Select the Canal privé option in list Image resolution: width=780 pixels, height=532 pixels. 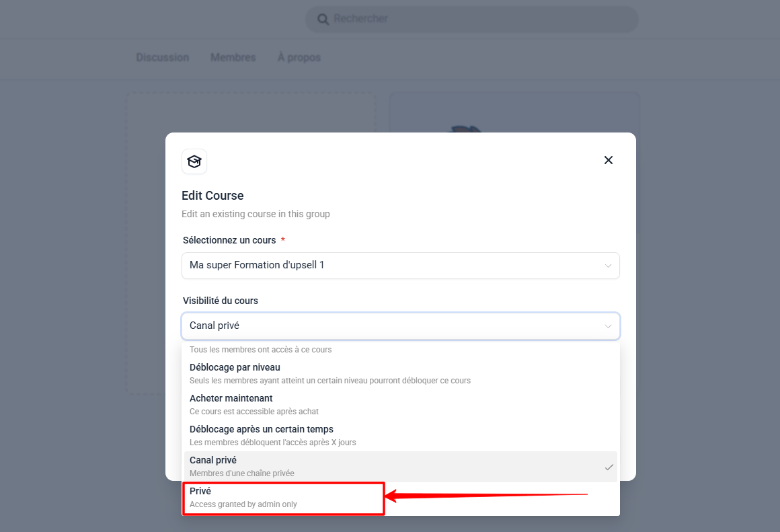click(401, 467)
